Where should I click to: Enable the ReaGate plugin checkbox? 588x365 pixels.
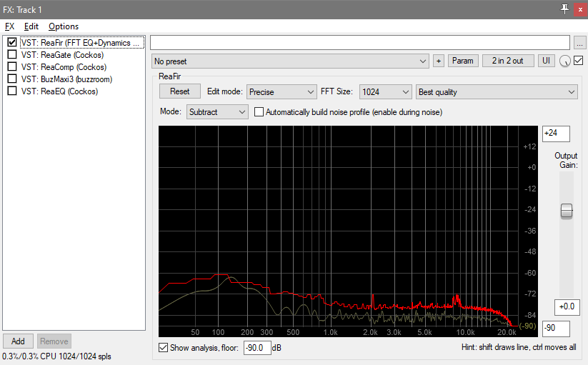pyautogui.click(x=11, y=55)
